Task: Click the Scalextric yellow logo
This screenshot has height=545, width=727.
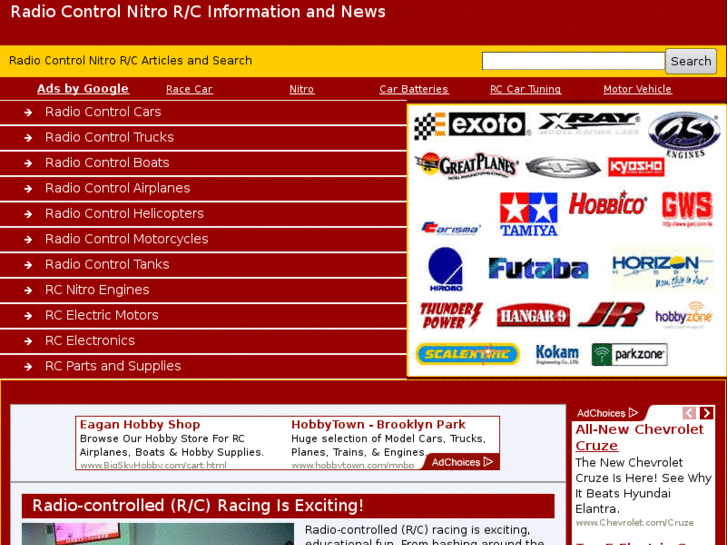Action: coord(467,354)
